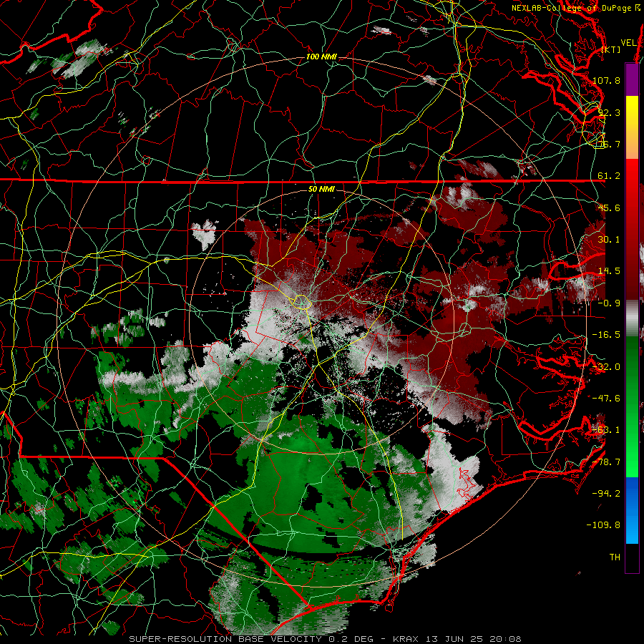Click the -32.0 velocity scale value
The height and width of the screenshot is (644, 644).
click(606, 367)
